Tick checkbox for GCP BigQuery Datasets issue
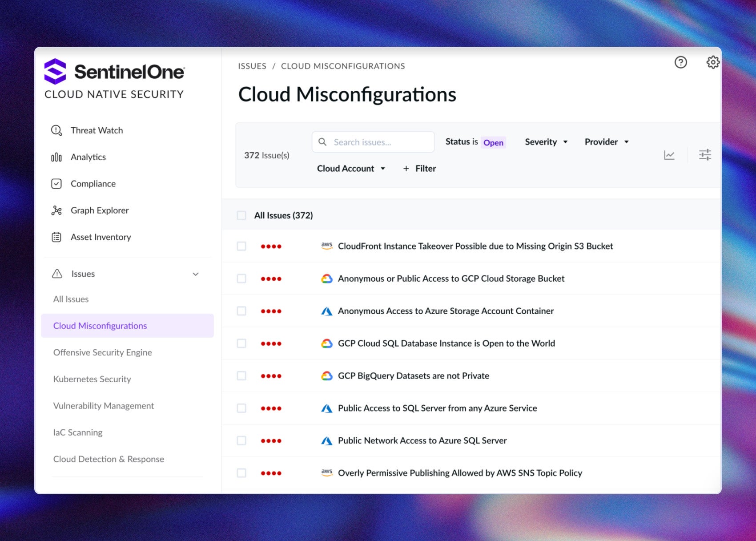The image size is (756, 541). click(x=241, y=376)
